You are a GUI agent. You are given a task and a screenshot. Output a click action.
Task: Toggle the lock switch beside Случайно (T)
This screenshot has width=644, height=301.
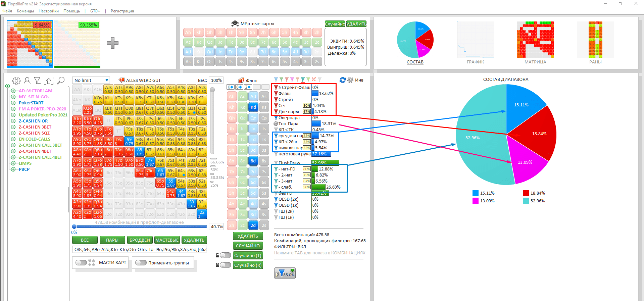click(x=225, y=255)
